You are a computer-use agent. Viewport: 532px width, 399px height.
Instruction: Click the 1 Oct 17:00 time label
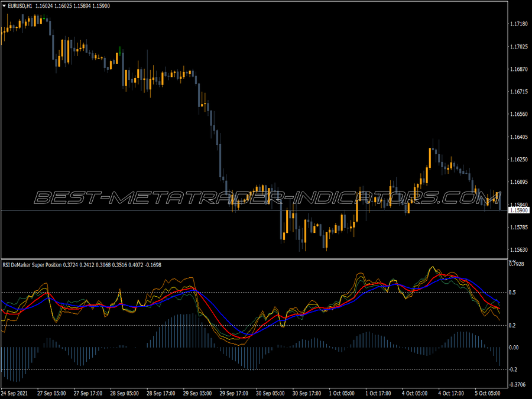point(378,393)
